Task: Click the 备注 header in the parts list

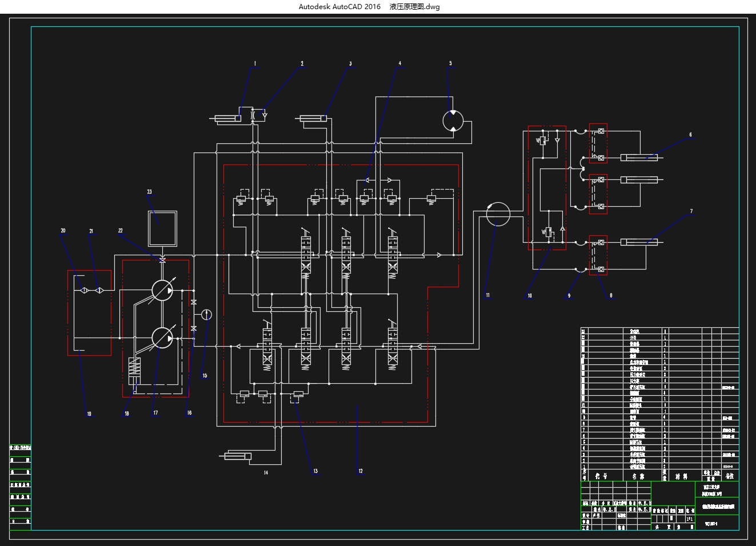Action: [x=729, y=475]
